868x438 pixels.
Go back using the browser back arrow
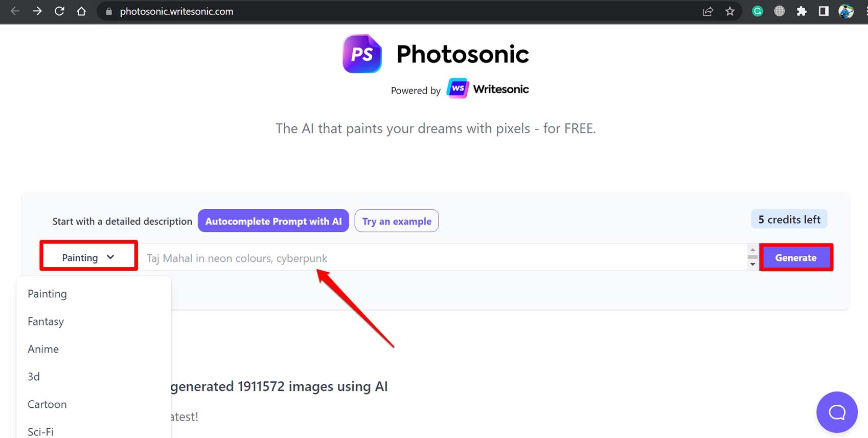click(15, 11)
